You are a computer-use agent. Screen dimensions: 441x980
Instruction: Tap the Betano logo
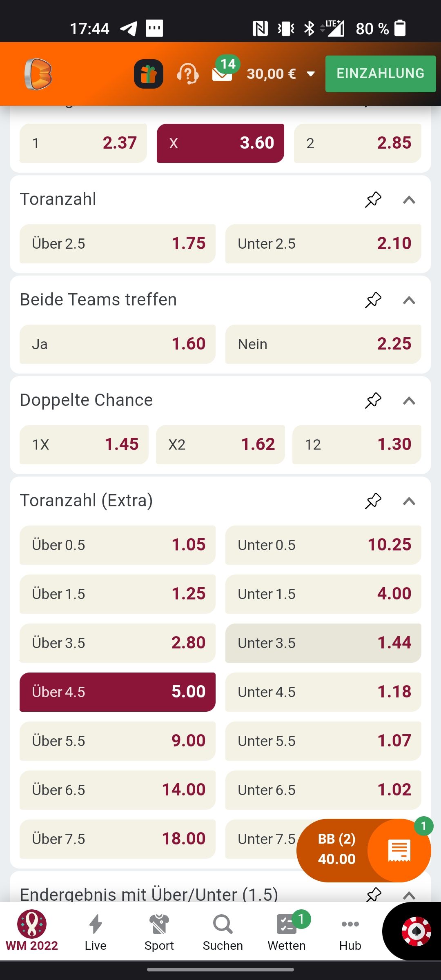coord(38,74)
